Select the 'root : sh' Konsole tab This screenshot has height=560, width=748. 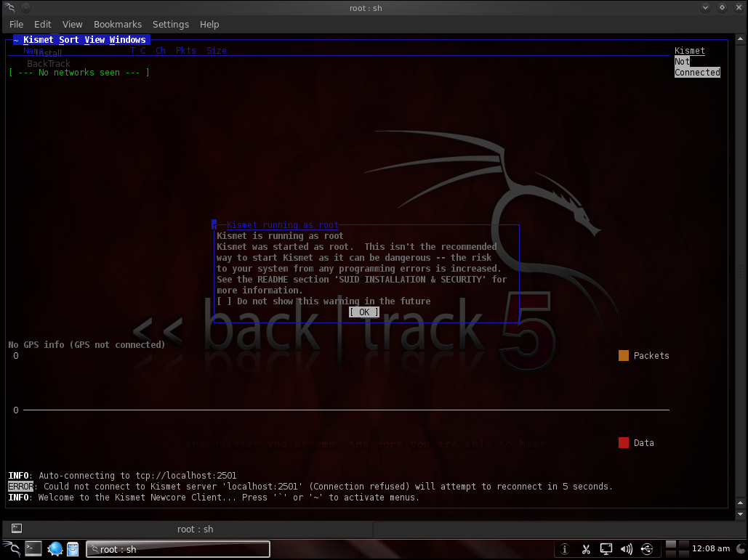click(195, 529)
